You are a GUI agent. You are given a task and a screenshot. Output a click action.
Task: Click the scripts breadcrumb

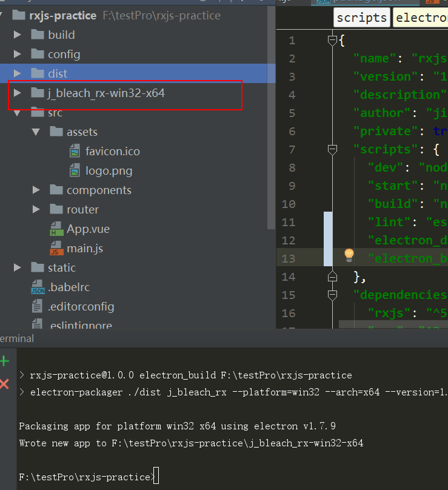click(x=362, y=18)
